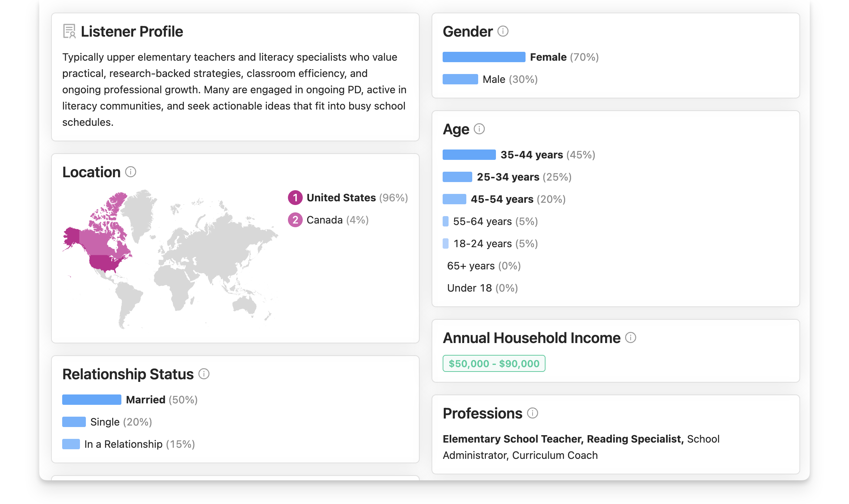The width and height of the screenshot is (849, 504).
Task: Select the 'Married' status label
Action: pos(146,400)
